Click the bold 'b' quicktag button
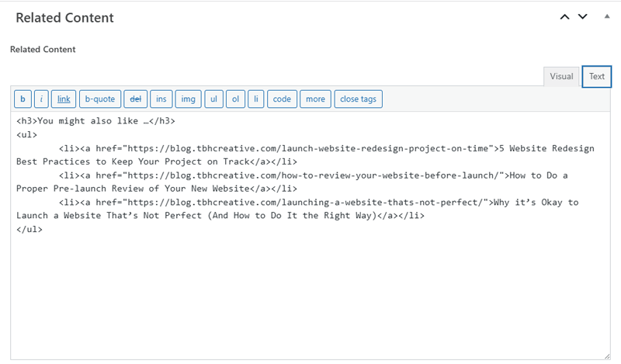The image size is (621, 364). click(23, 99)
